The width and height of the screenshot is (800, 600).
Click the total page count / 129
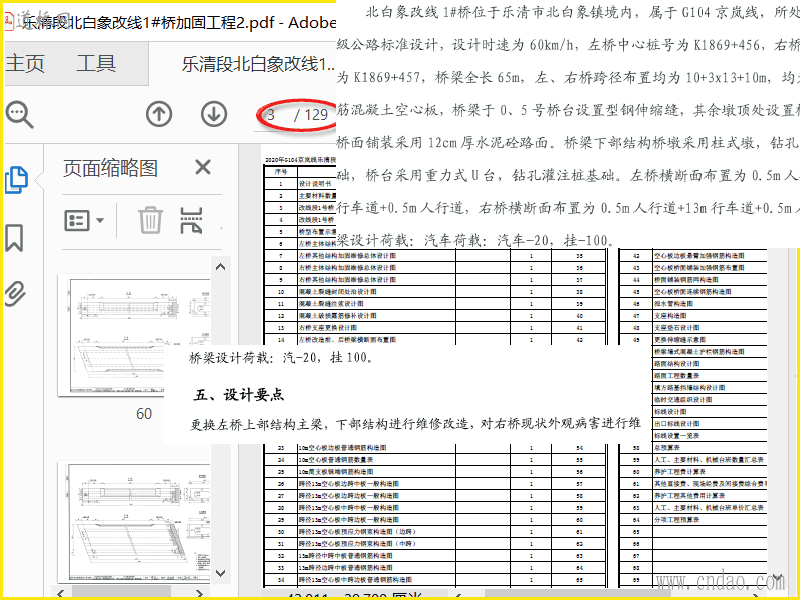tap(311, 115)
